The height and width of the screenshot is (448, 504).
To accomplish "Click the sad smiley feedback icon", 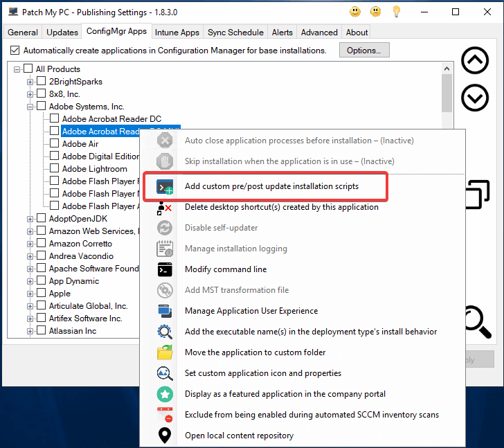I will point(375,12).
